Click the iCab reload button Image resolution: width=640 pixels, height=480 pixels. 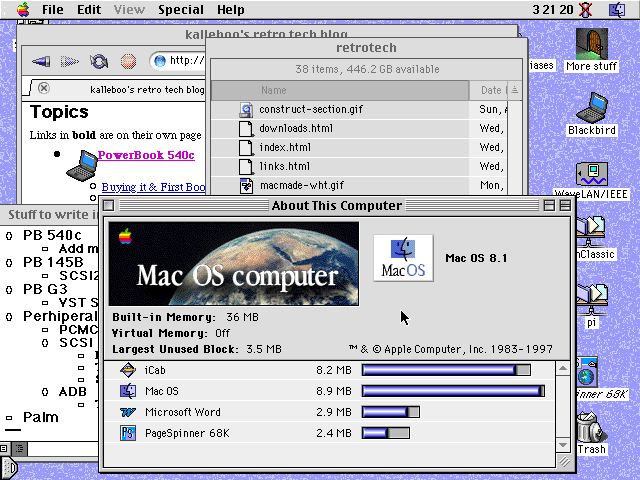pyautogui.click(x=99, y=62)
